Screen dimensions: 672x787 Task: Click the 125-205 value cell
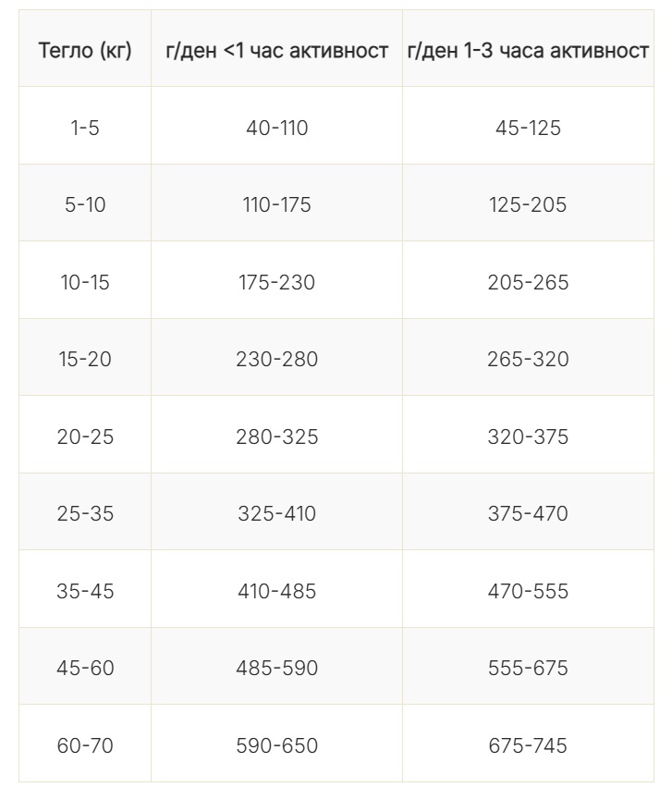pos(528,204)
